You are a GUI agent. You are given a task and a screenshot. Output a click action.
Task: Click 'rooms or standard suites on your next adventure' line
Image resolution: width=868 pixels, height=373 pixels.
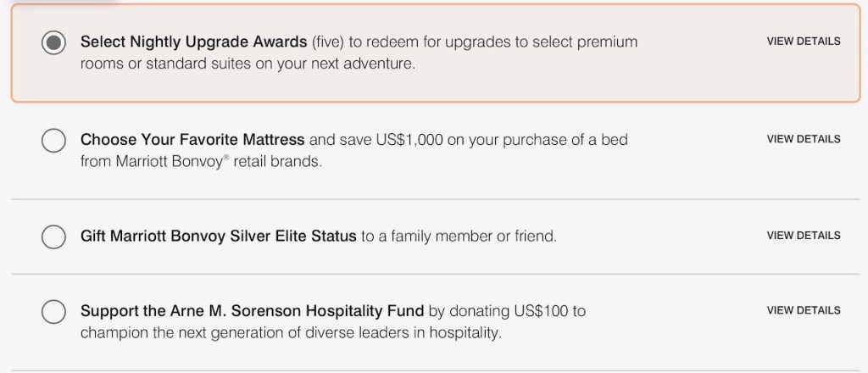(x=248, y=64)
